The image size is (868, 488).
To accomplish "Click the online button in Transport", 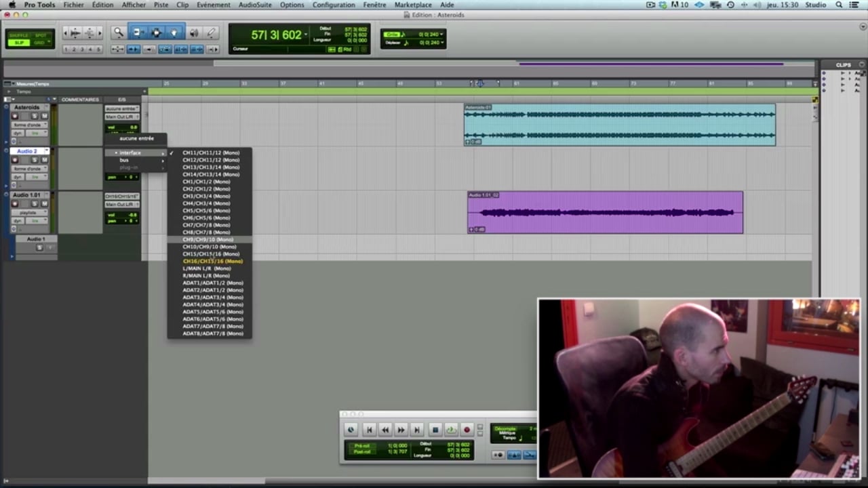I will click(351, 430).
